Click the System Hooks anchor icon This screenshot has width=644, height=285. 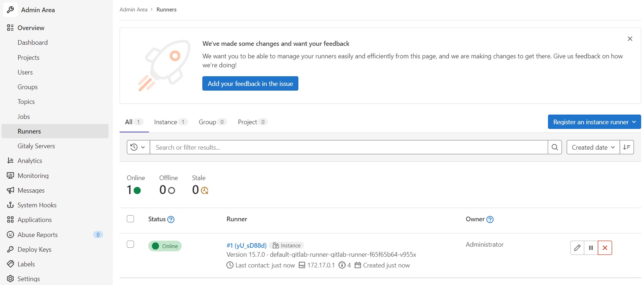coord(10,205)
